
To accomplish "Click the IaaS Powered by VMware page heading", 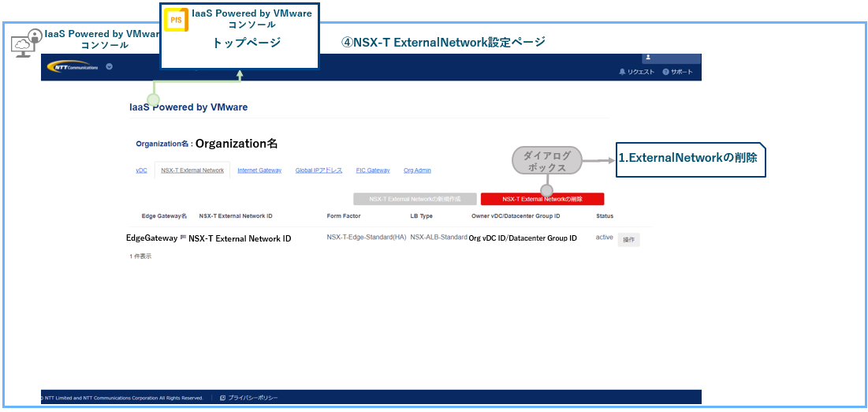I will click(188, 107).
